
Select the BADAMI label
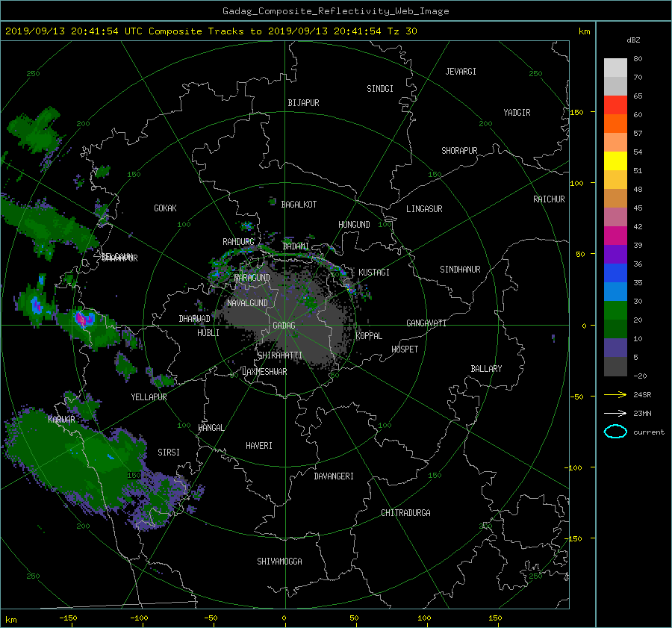coord(296,246)
